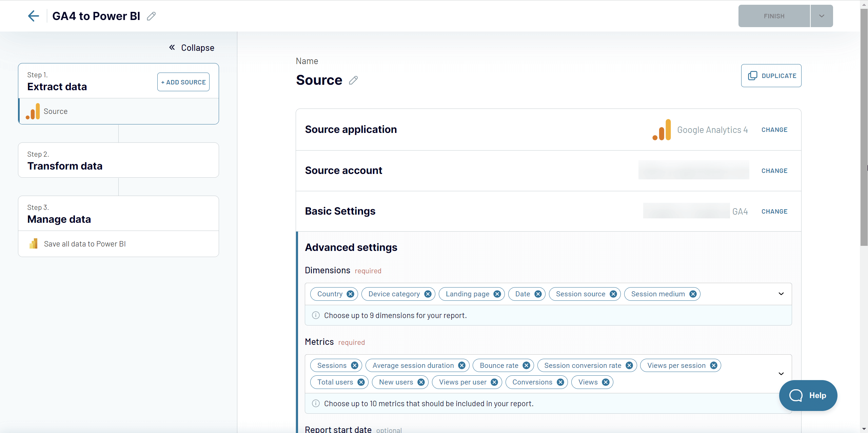868x433 pixels.
Task: Click the Power BI destination icon
Action: (x=33, y=244)
